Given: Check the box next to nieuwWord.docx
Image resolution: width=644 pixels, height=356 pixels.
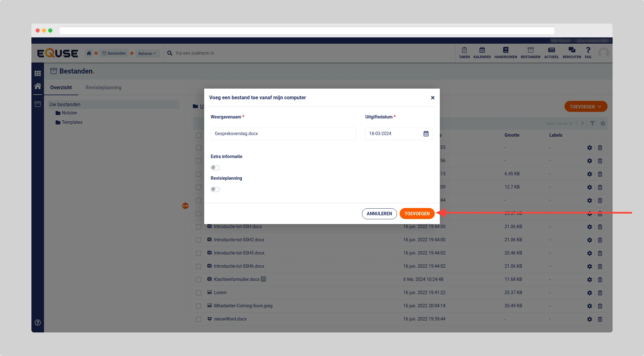Looking at the screenshot, I should (x=198, y=319).
